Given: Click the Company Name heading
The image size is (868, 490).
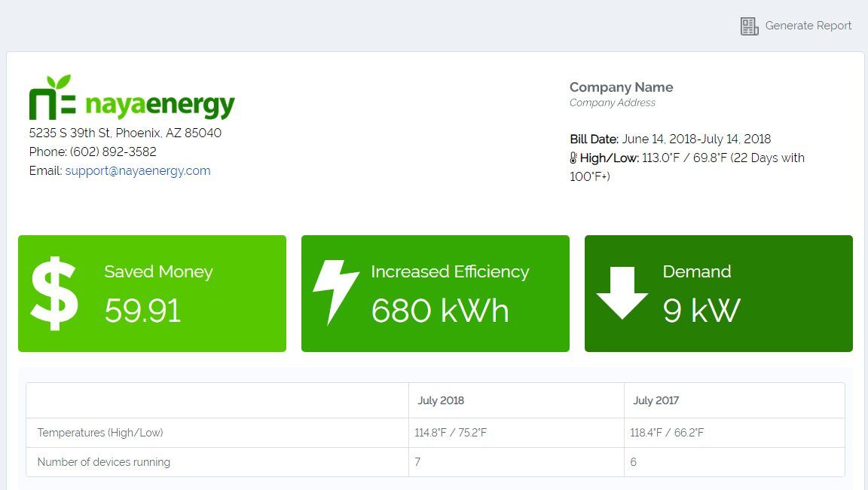Looking at the screenshot, I should coord(621,87).
